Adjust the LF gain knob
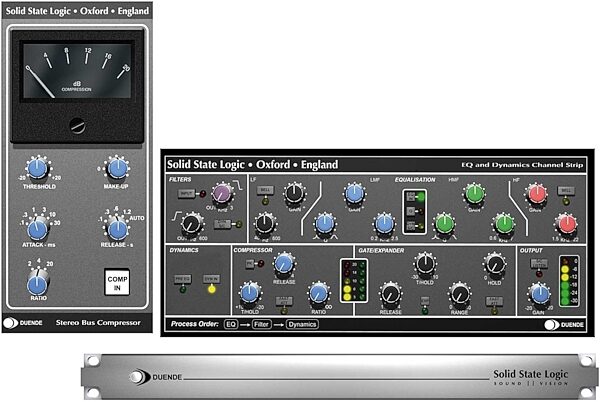Screen dimensions: 600x402 coord(294,194)
